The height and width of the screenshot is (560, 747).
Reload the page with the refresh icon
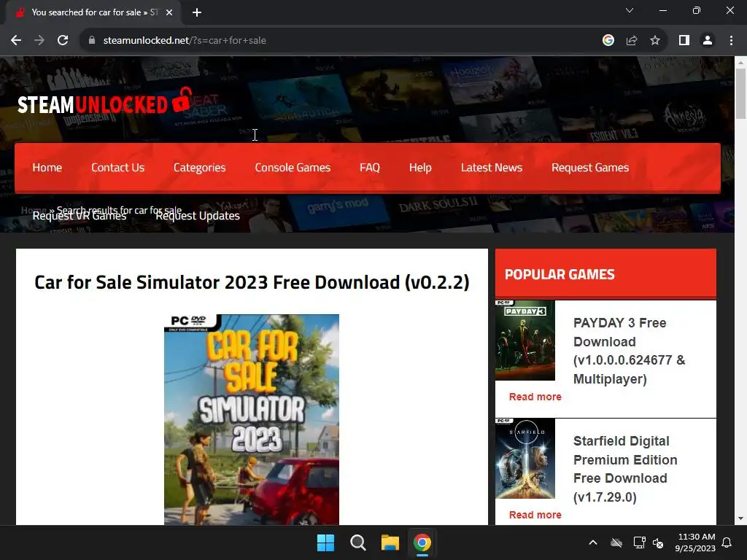(63, 41)
